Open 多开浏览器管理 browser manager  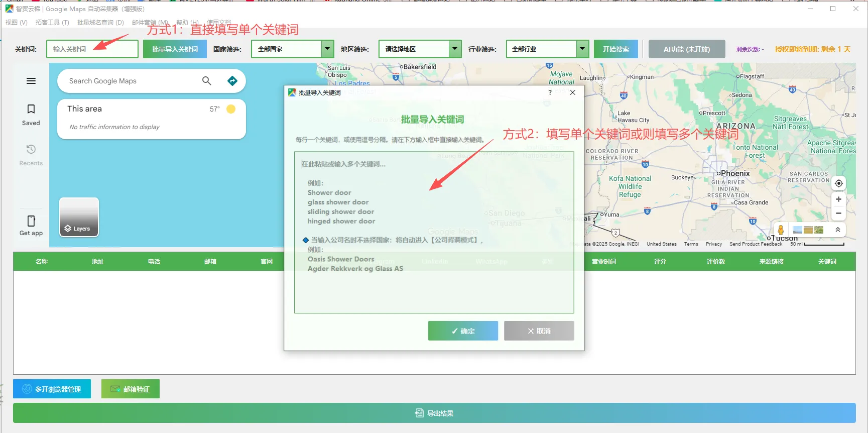[52, 389]
